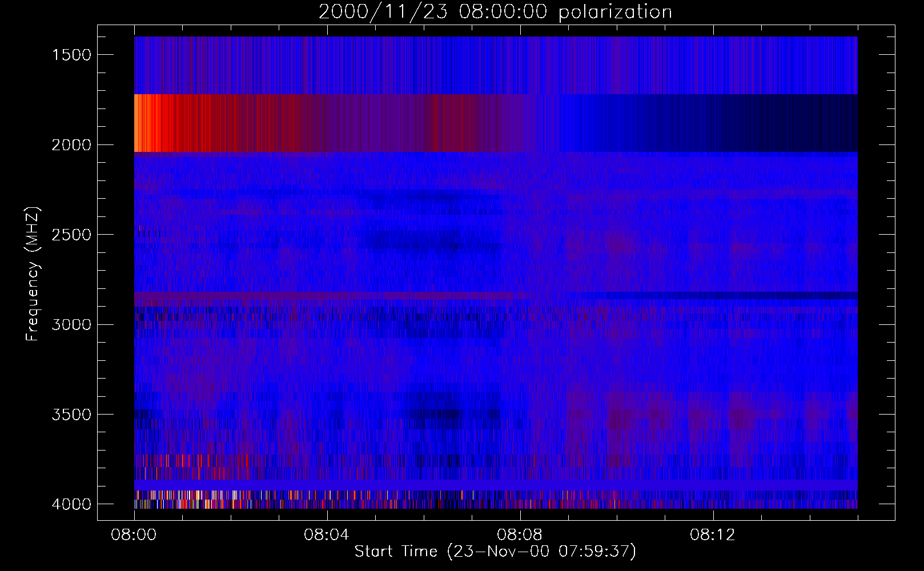Click the 4000 frequency tick label

tap(71, 504)
